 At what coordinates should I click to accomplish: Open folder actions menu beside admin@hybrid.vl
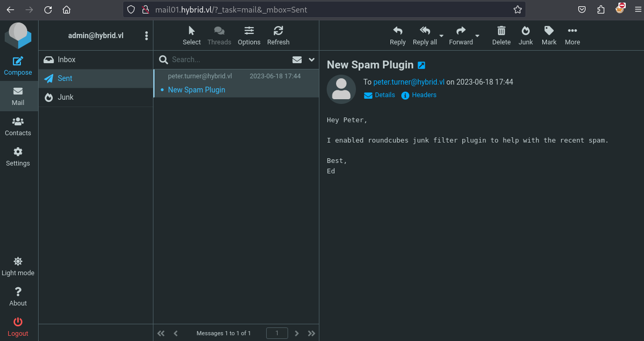click(146, 36)
